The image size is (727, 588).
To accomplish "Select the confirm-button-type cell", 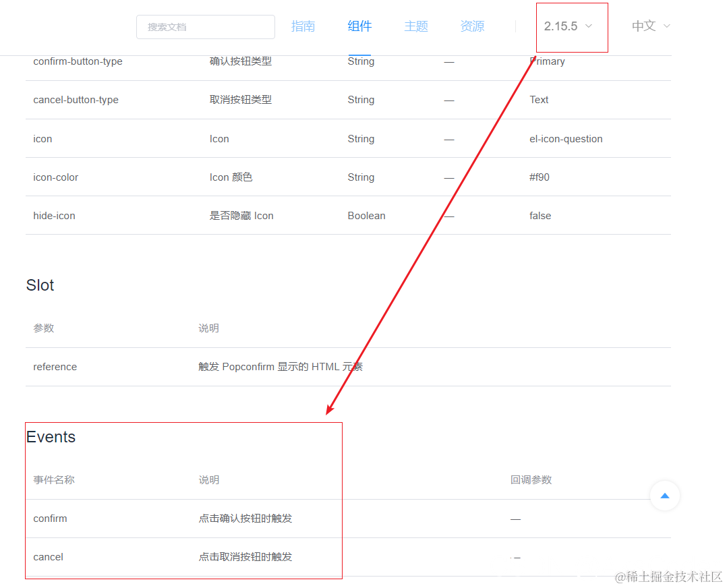I will pos(78,61).
